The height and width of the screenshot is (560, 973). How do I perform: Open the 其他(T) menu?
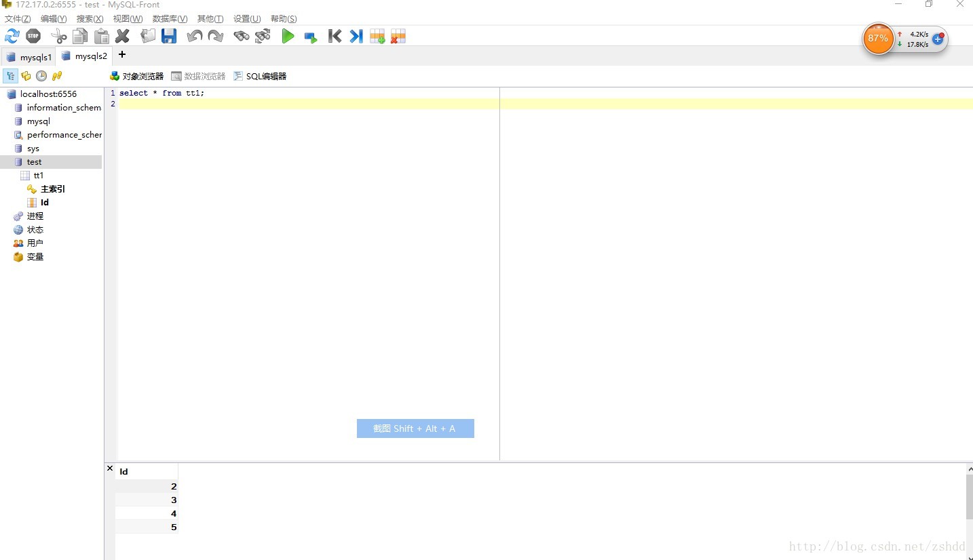click(x=210, y=18)
